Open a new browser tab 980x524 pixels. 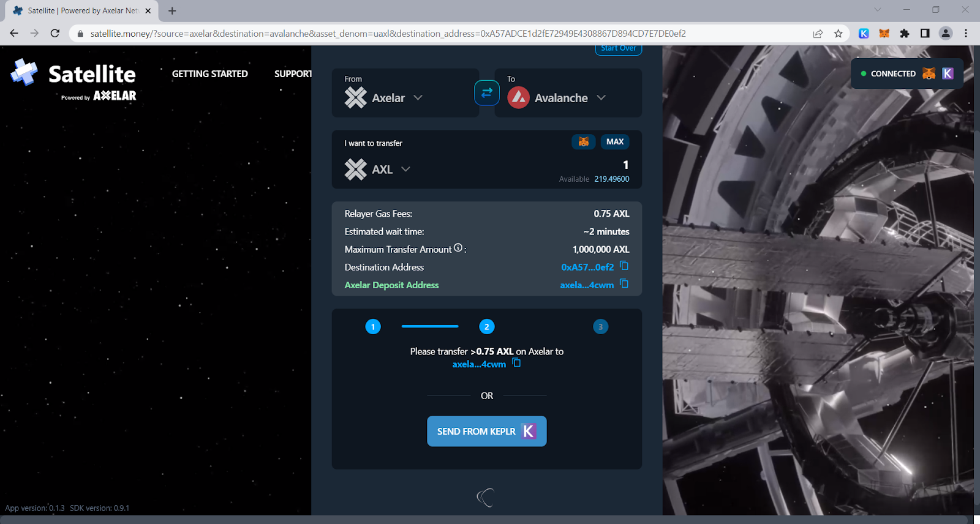tap(172, 10)
